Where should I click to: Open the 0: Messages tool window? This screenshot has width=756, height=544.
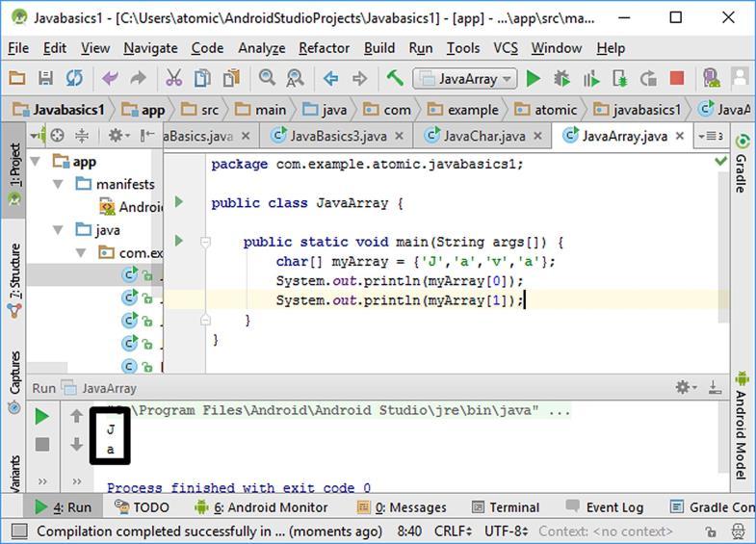coord(402,507)
